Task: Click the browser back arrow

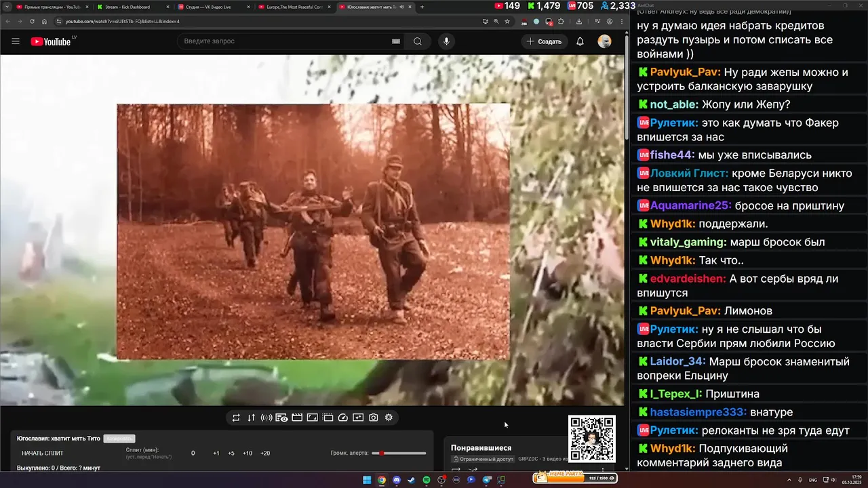Action: tap(8, 21)
